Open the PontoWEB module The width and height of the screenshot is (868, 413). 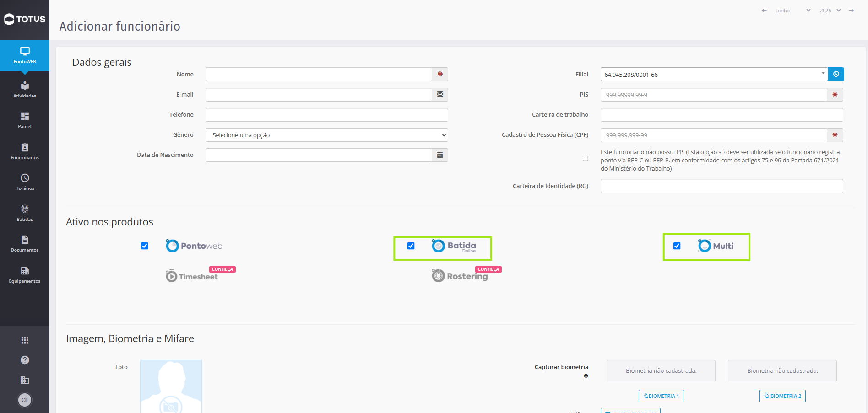pyautogui.click(x=25, y=55)
